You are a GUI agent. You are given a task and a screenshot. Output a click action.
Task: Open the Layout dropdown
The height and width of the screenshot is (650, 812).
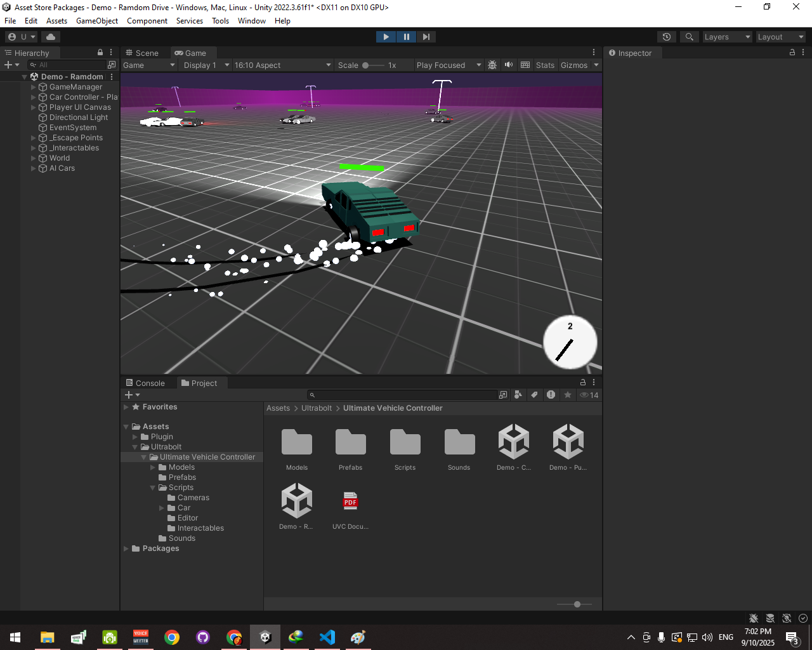pyautogui.click(x=780, y=37)
